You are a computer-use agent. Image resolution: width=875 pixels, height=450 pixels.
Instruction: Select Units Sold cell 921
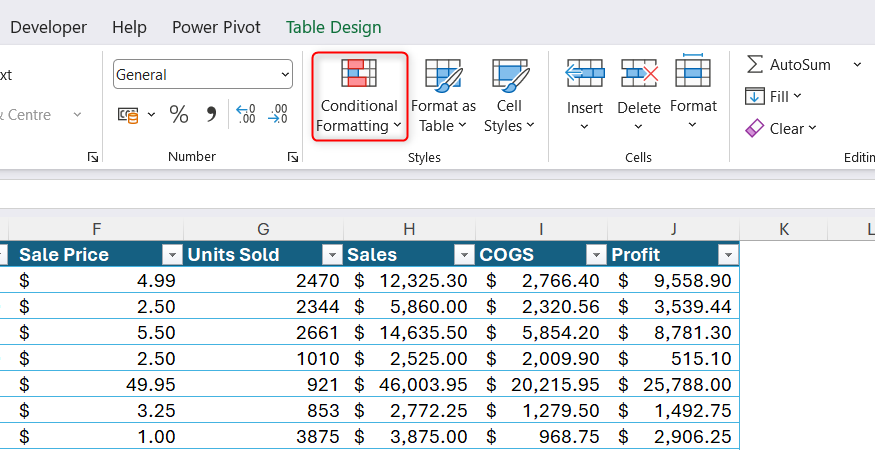(x=263, y=384)
